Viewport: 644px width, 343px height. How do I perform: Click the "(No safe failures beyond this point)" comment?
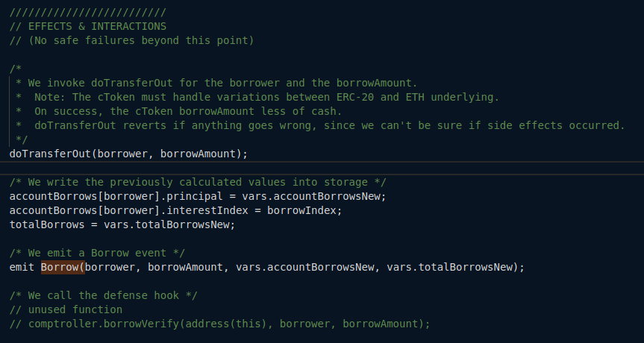tap(132, 40)
